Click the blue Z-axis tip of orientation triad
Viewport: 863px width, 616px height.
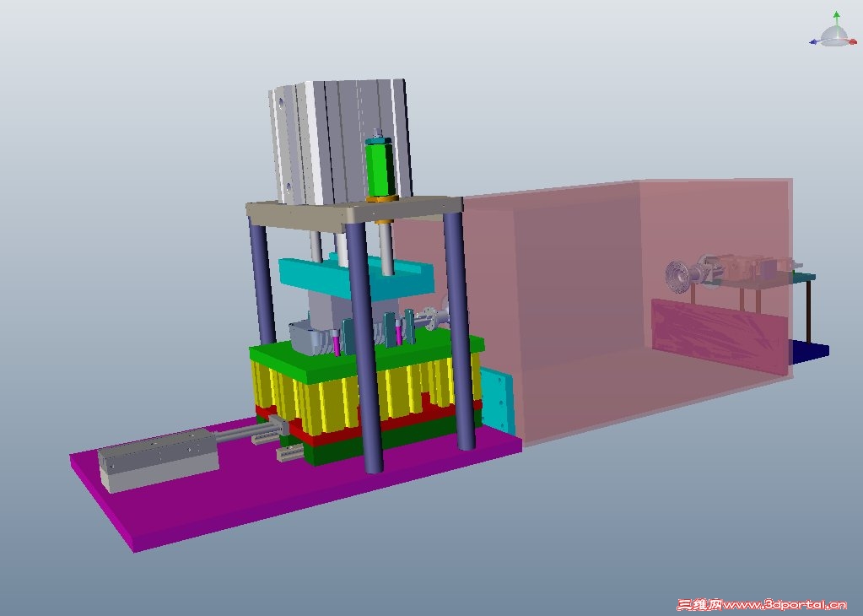click(813, 42)
